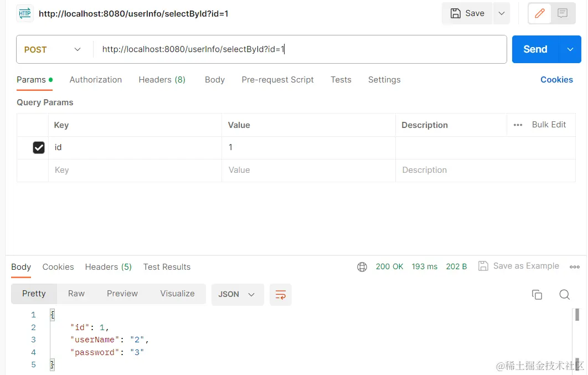The height and width of the screenshot is (375, 588).
Task: Expand the Send button arrow options
Action: [x=570, y=49]
